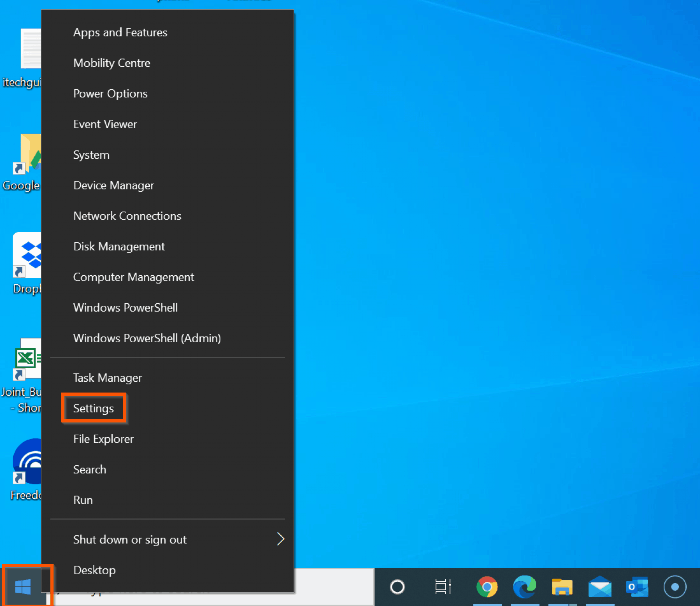700x606 pixels.
Task: Open Event Viewer
Action: pyautogui.click(x=167, y=124)
